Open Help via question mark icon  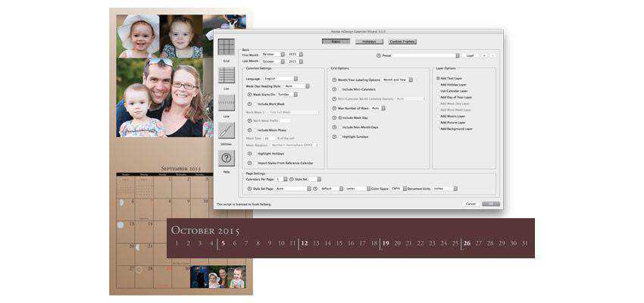pyautogui.click(x=226, y=158)
